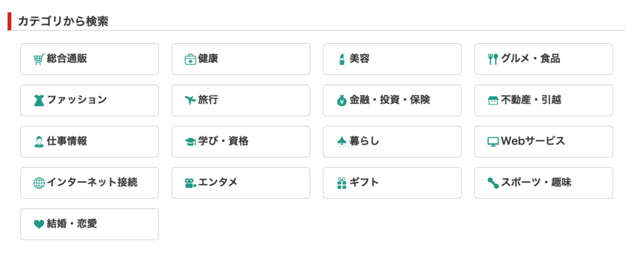The image size is (644, 259).
Task: Click the person icon beside 仕事情報
Action: tap(38, 141)
